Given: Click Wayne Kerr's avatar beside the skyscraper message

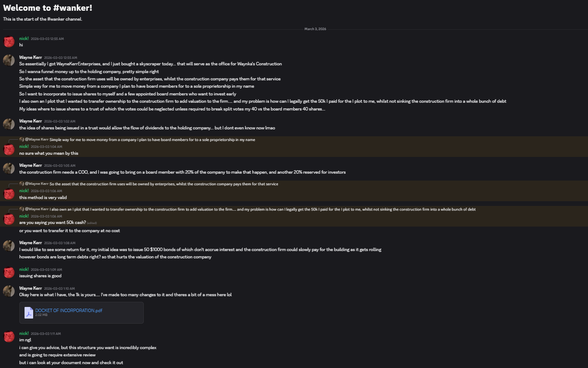Looking at the screenshot, I should click(9, 60).
